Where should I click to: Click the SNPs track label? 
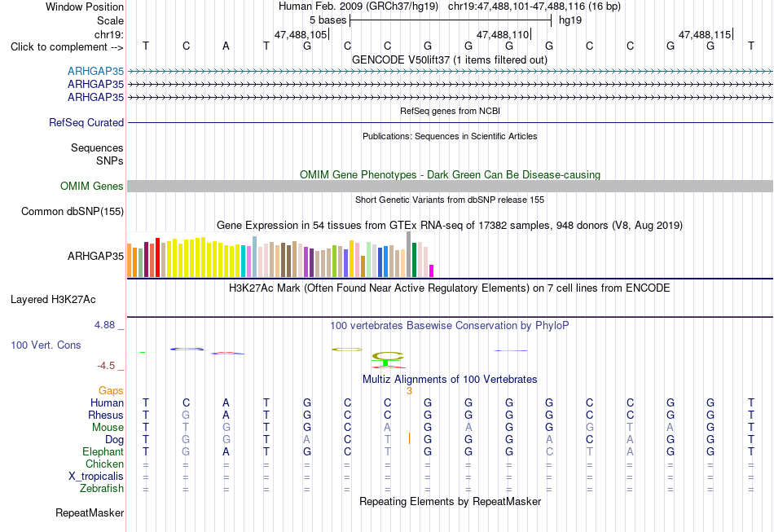[x=110, y=160]
